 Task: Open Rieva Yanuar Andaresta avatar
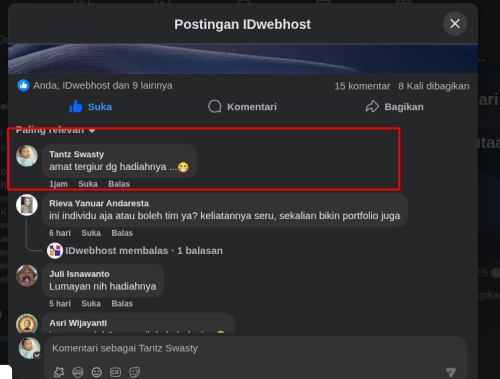[27, 205]
